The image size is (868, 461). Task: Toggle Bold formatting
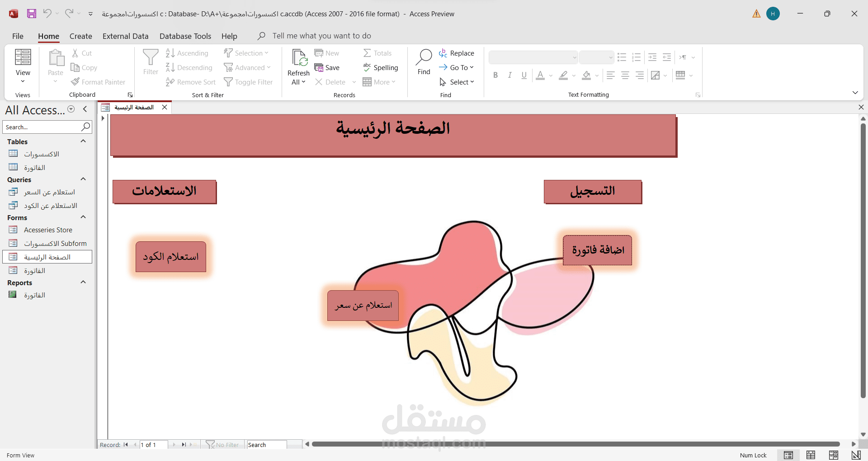(495, 75)
